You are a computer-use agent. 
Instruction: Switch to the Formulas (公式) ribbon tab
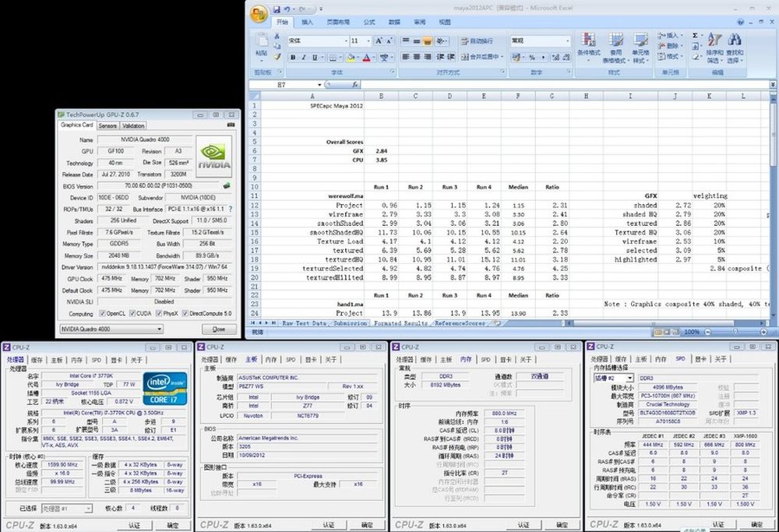click(x=369, y=22)
